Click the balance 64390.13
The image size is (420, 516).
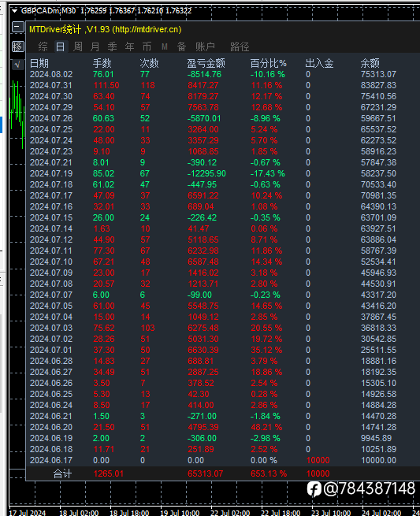[378, 206]
